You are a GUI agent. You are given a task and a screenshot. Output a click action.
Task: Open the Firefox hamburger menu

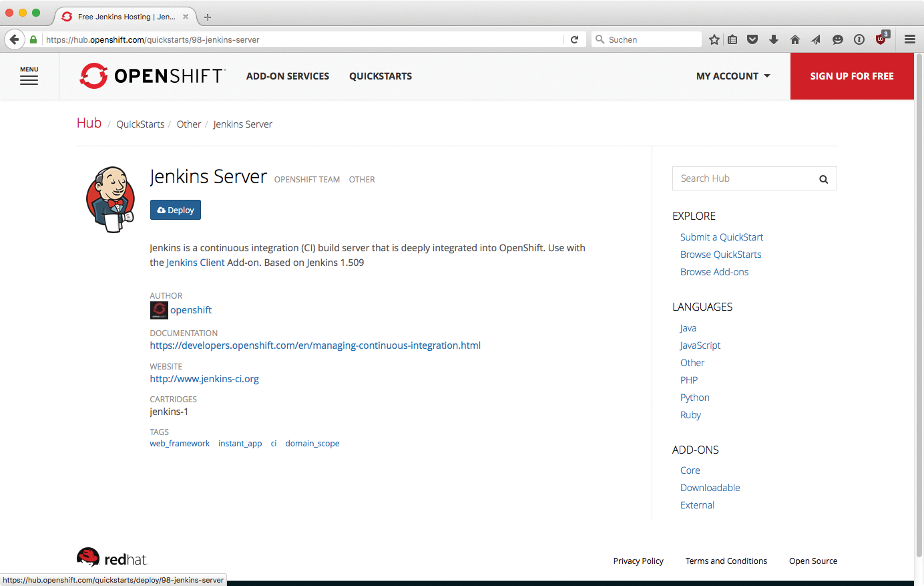click(x=910, y=39)
